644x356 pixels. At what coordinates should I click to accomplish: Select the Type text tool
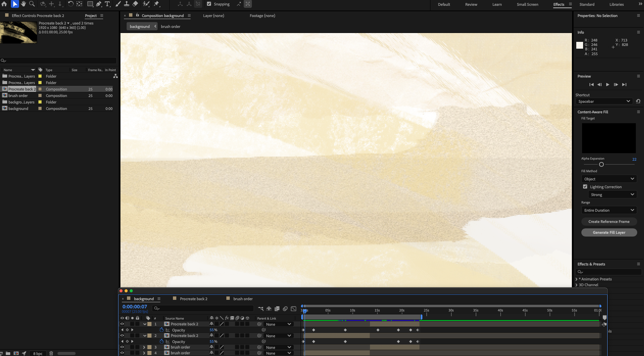(x=107, y=4)
